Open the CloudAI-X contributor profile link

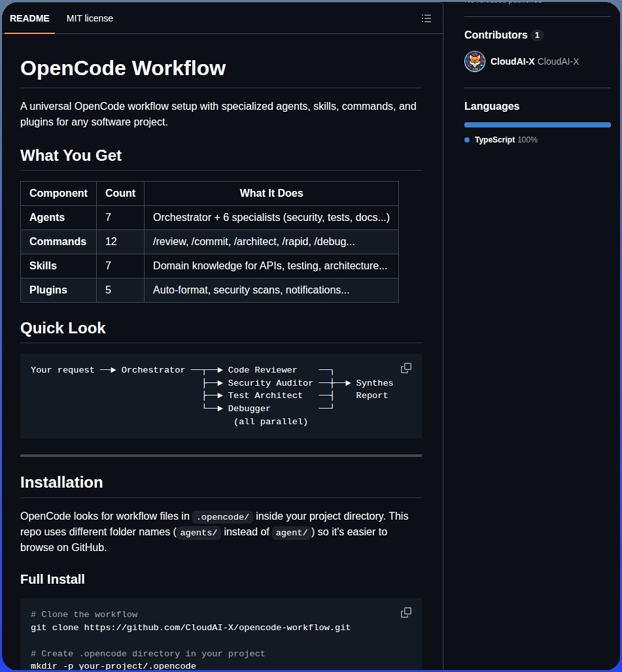534,61
